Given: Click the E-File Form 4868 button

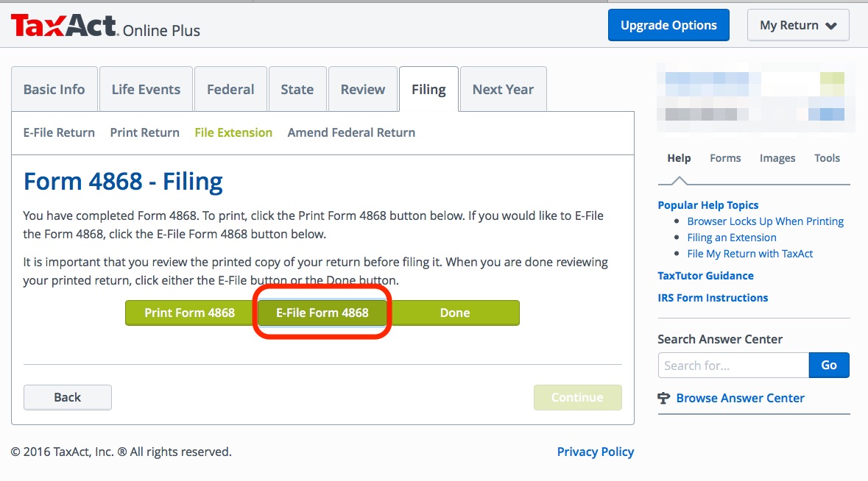Looking at the screenshot, I should coord(322,313).
